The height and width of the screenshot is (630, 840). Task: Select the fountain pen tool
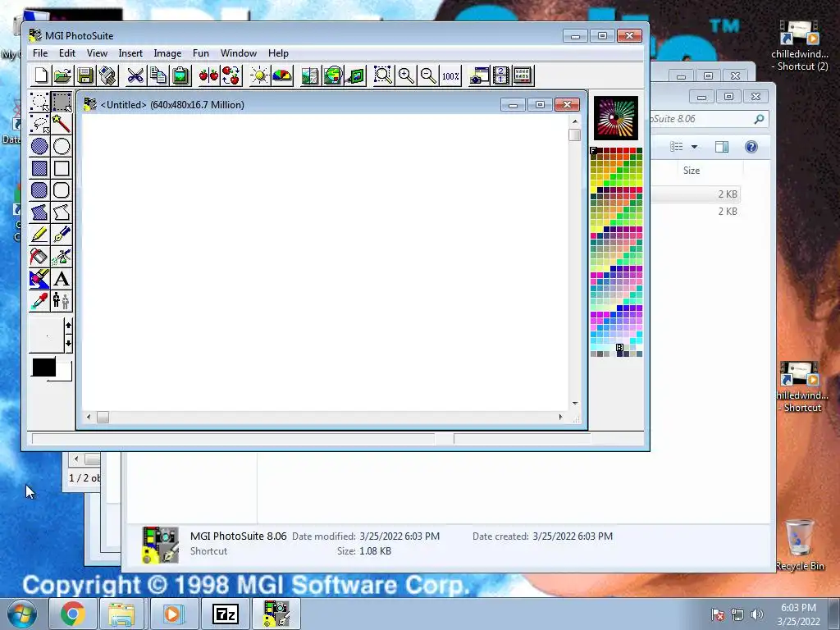point(62,235)
